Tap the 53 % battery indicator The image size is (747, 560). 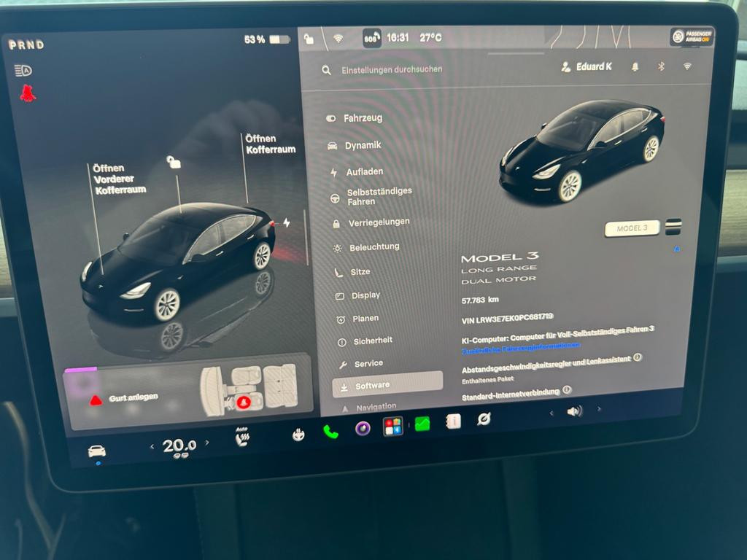coord(267,39)
